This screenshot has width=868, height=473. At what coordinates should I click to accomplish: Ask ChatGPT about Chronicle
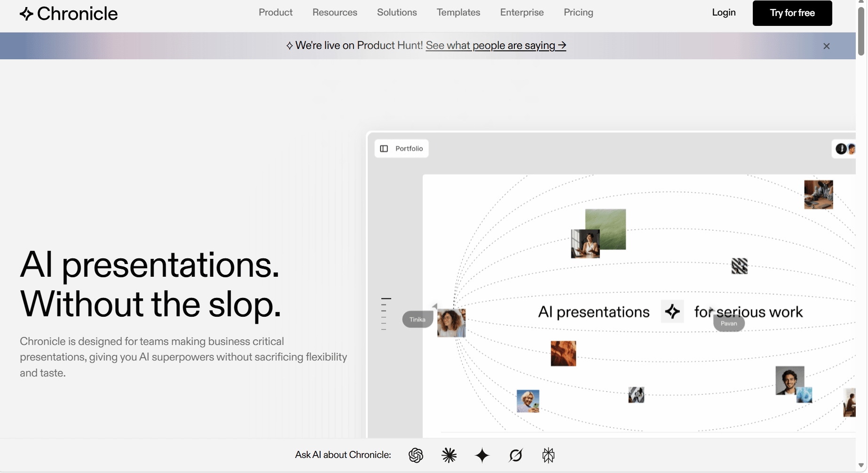(x=416, y=455)
